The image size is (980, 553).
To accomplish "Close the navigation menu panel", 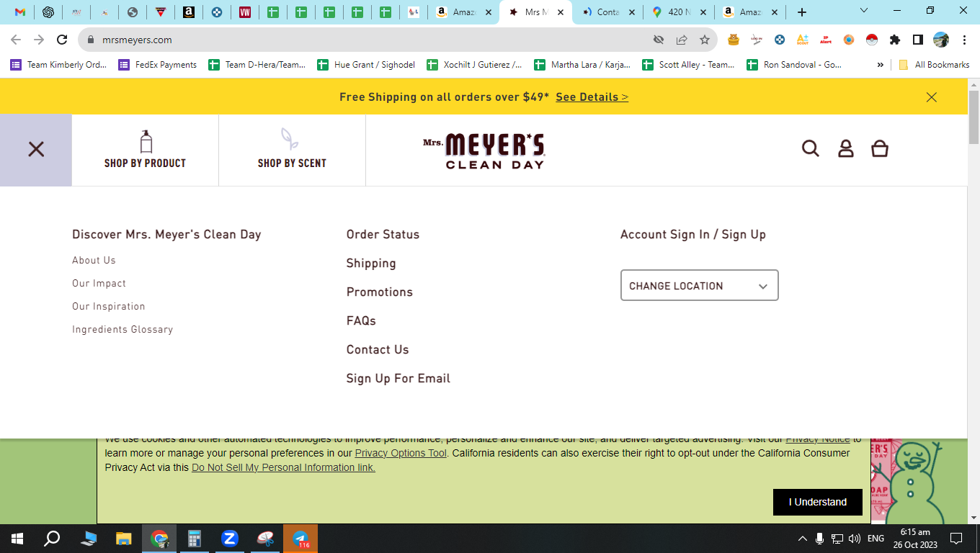I will click(x=36, y=150).
